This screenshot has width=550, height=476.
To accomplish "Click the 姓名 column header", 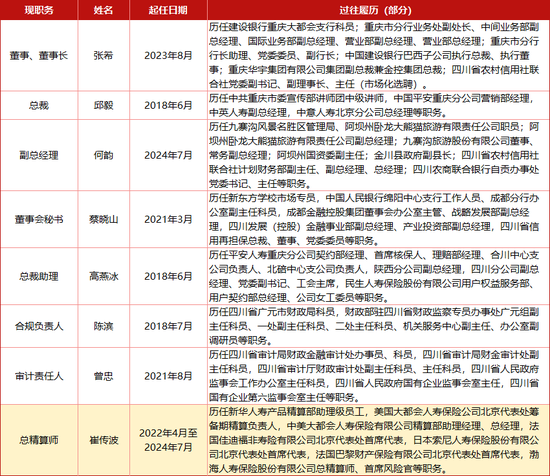I will coord(103,10).
